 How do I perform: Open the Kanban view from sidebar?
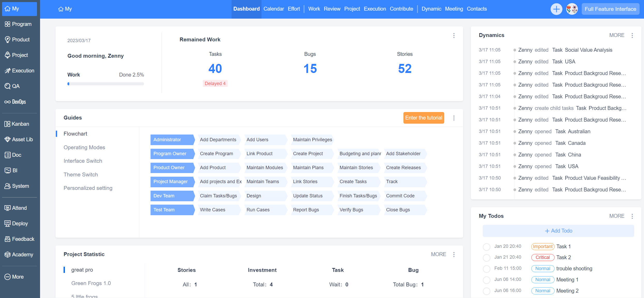(19, 124)
